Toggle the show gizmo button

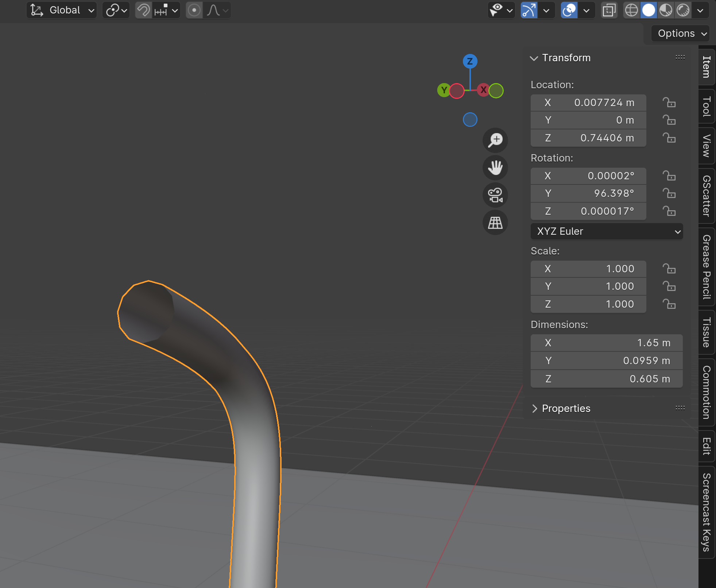click(x=529, y=10)
